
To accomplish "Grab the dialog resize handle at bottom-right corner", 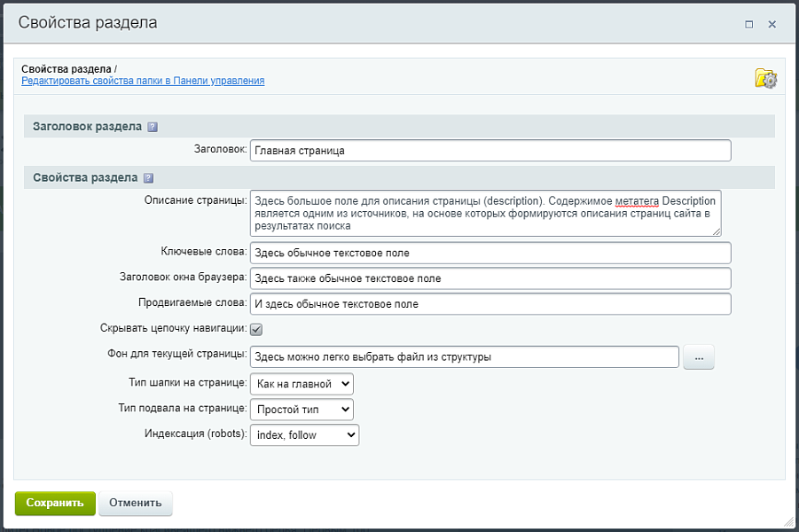I will point(789,522).
